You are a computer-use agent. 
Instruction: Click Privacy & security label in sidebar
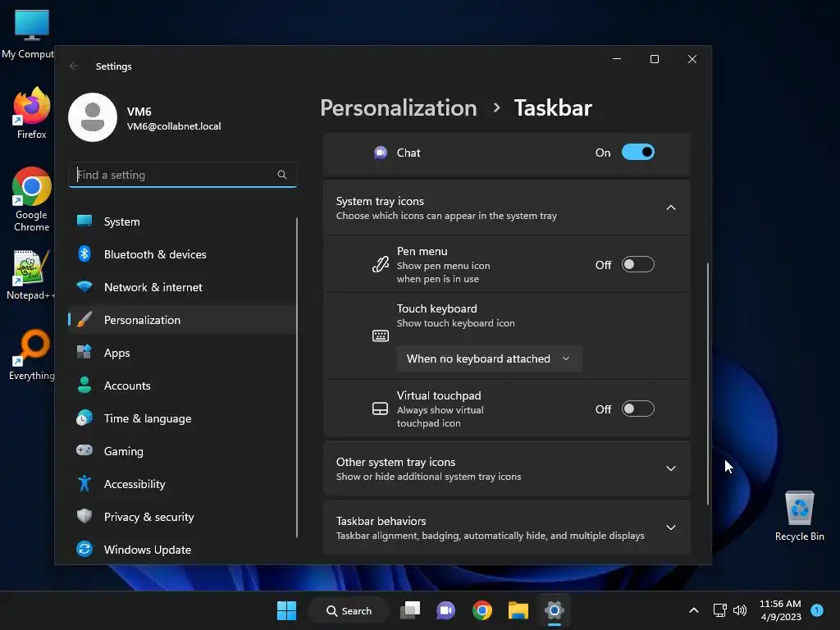pyautogui.click(x=149, y=517)
